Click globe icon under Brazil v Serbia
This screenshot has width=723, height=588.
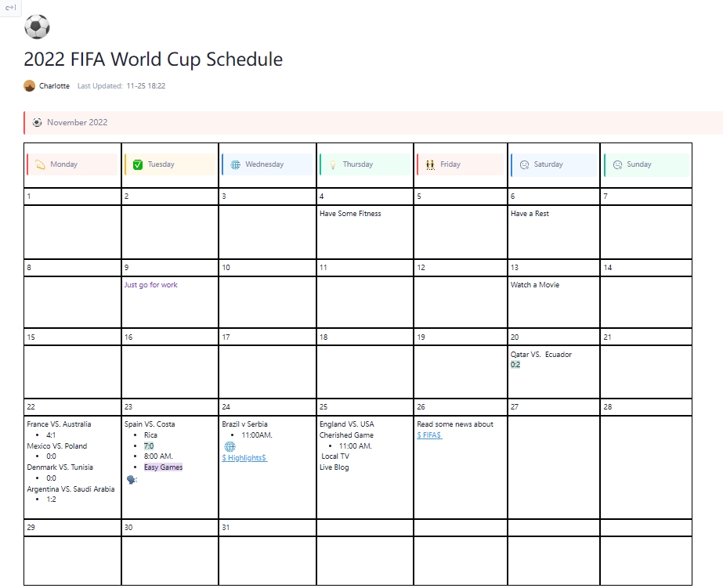(230, 446)
